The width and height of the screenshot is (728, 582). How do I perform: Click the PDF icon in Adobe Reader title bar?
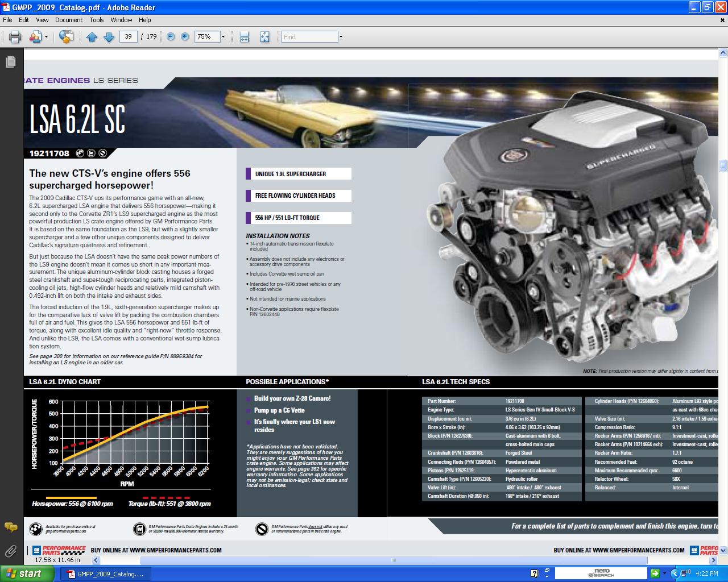[6, 7]
